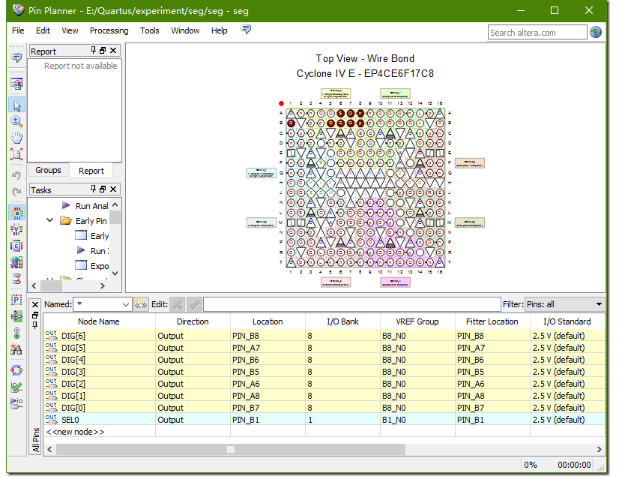633x477 pixels.
Task: Activate the zoom magnifier tool
Action: (17, 121)
